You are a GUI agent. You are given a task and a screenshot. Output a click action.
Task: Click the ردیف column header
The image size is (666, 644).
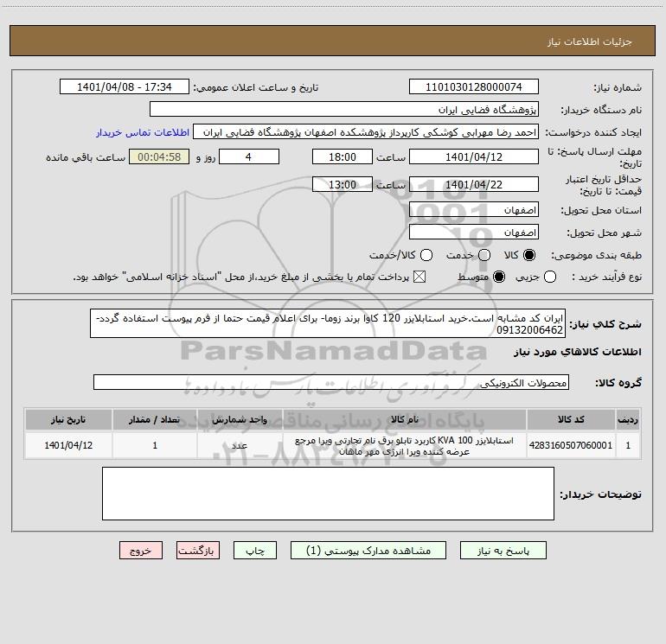(628, 419)
